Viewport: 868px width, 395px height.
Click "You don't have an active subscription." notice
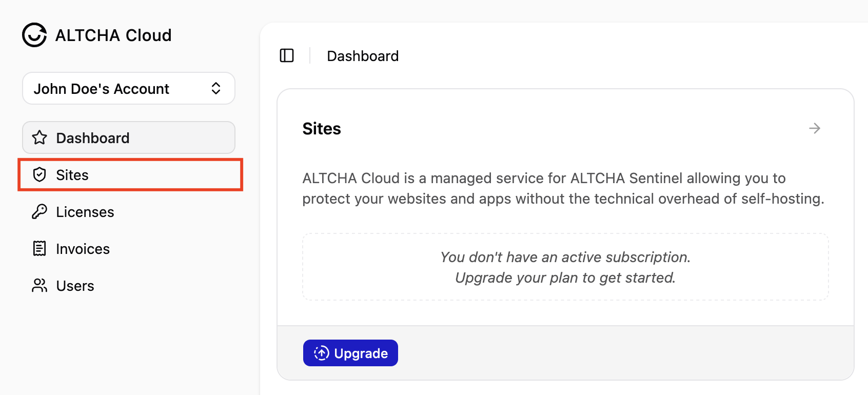coord(565,257)
